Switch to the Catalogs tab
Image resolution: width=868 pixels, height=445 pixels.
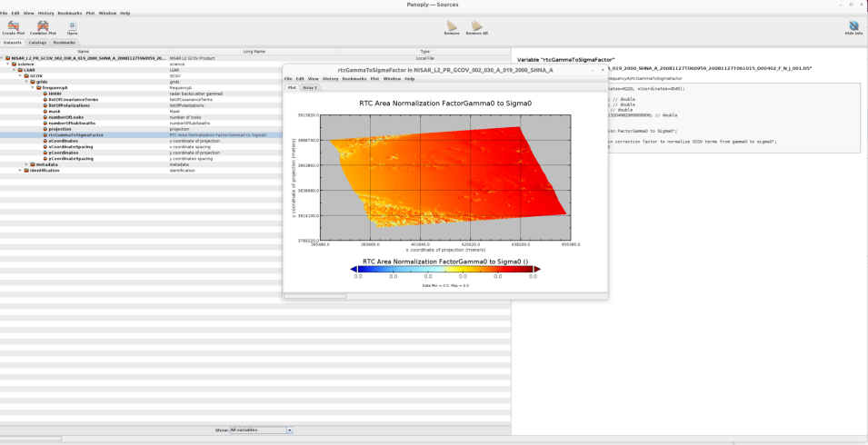[37, 43]
